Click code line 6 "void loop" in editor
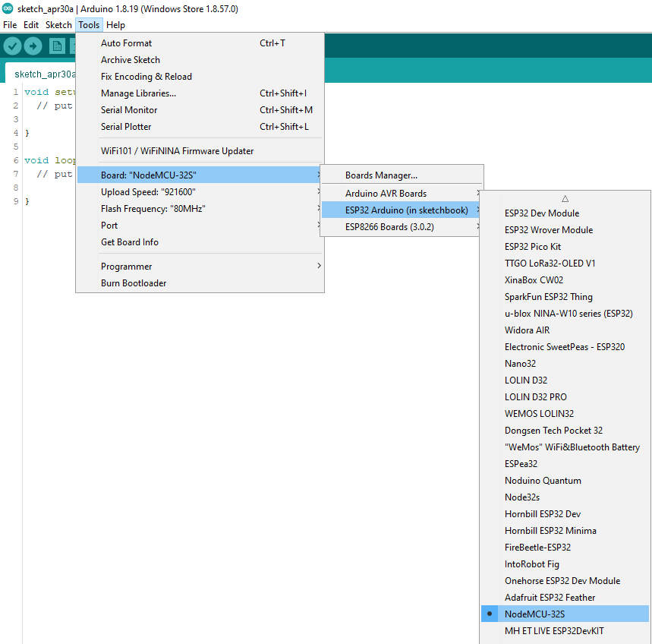 click(49, 160)
